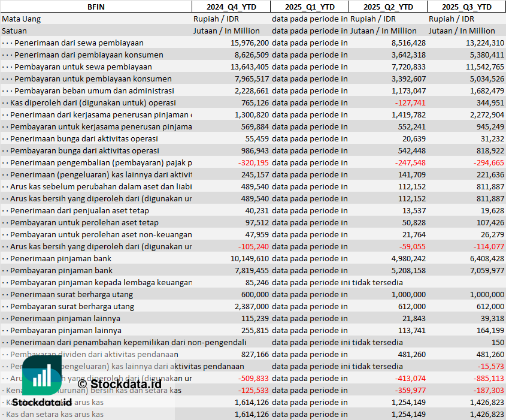Select the 2024_Q4_YTD column header

[231, 7]
